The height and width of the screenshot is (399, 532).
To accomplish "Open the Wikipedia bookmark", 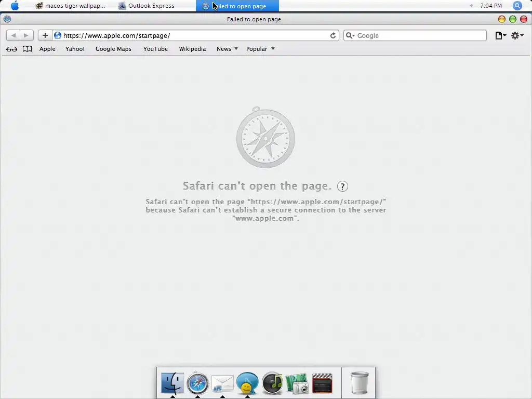I will (192, 49).
